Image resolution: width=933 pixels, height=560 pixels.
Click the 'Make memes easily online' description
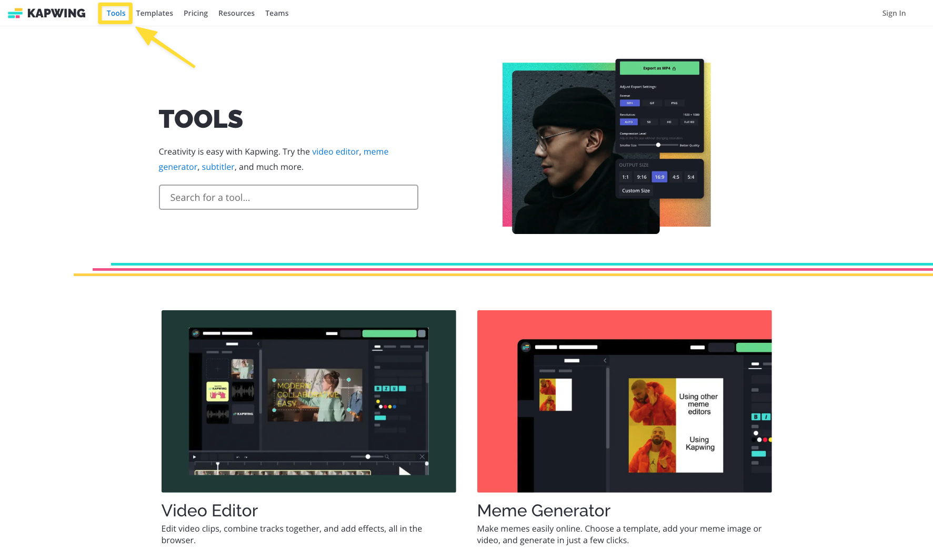point(619,534)
